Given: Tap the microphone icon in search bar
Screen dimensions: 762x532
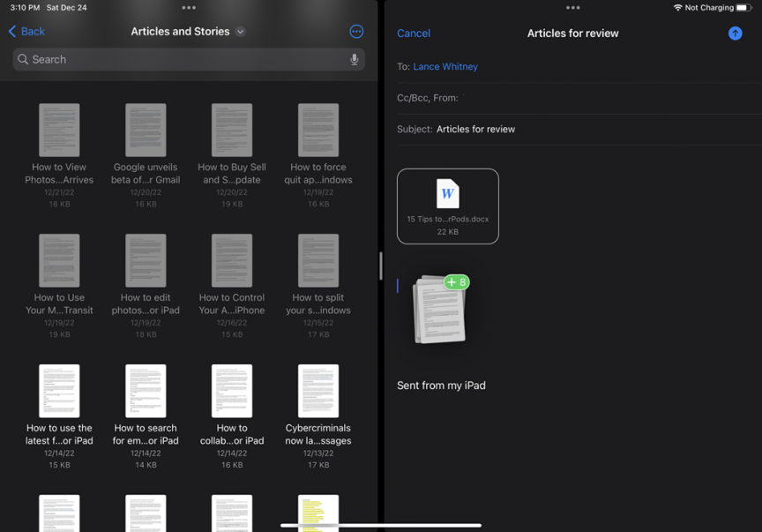Looking at the screenshot, I should pos(354,59).
